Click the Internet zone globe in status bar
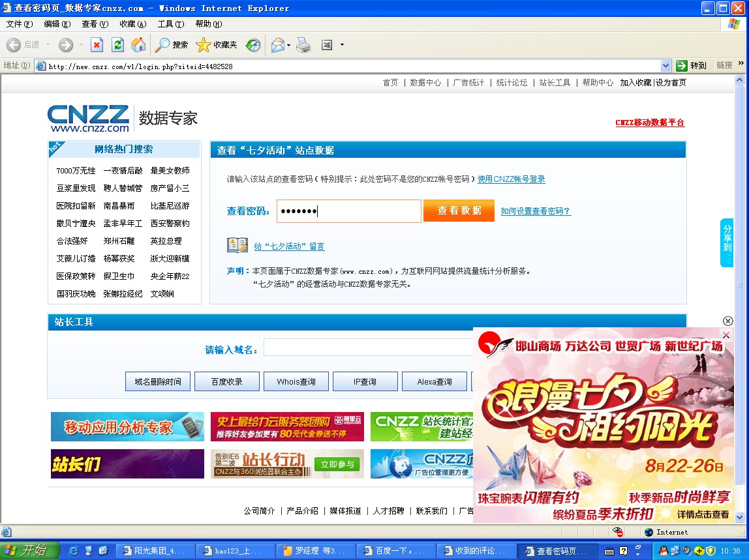749x560 pixels. [649, 533]
